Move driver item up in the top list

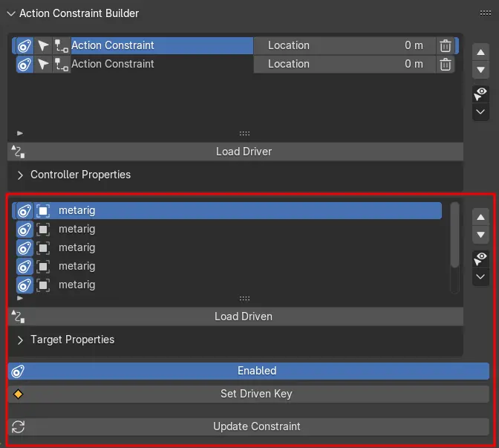pyautogui.click(x=480, y=52)
